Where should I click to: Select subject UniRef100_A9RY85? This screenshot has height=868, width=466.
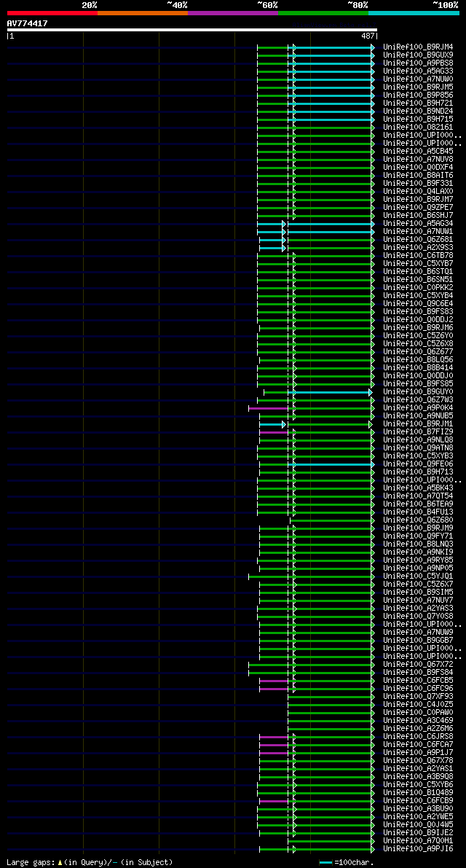point(418,560)
